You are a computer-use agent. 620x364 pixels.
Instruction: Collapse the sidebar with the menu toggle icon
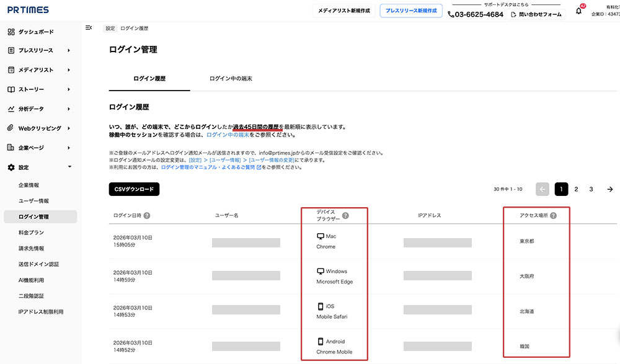click(x=89, y=28)
